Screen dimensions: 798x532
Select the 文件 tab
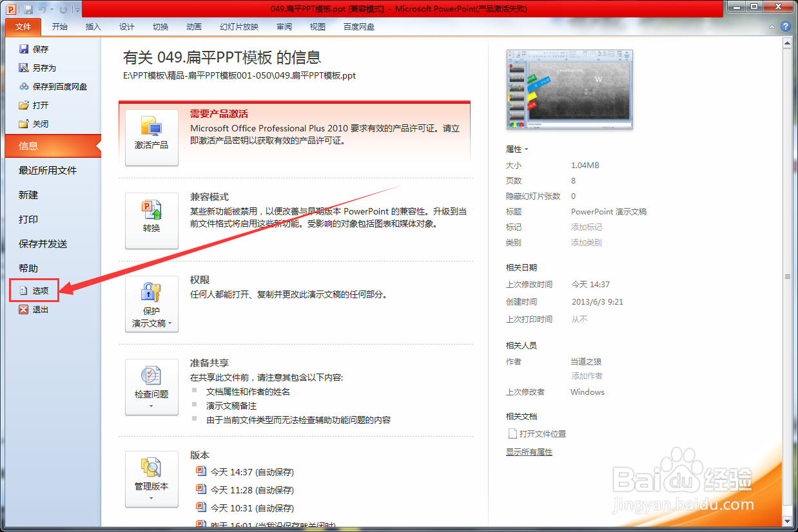[x=23, y=27]
